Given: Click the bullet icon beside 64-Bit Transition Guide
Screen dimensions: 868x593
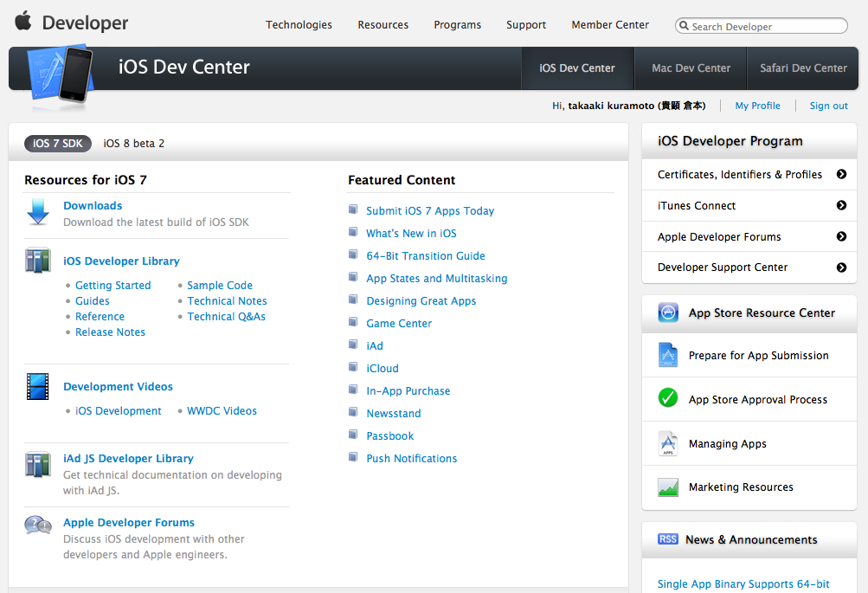Looking at the screenshot, I should (x=352, y=255).
